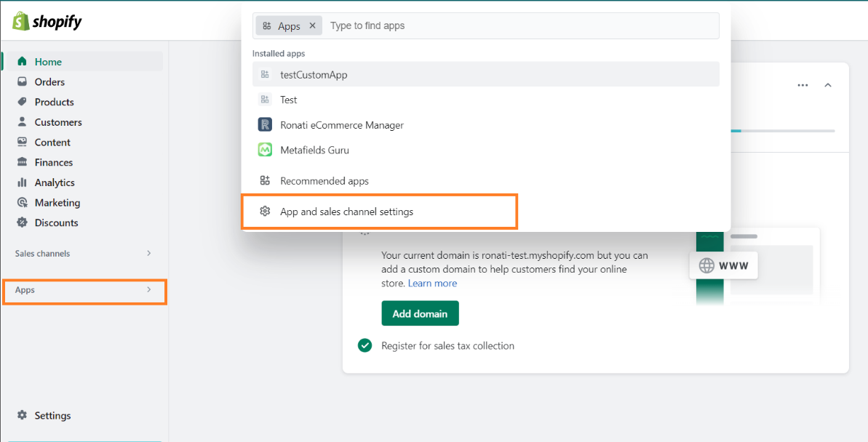Click the Settings gear icon in sidebar
Image resolution: width=868 pixels, height=442 pixels.
coord(22,415)
